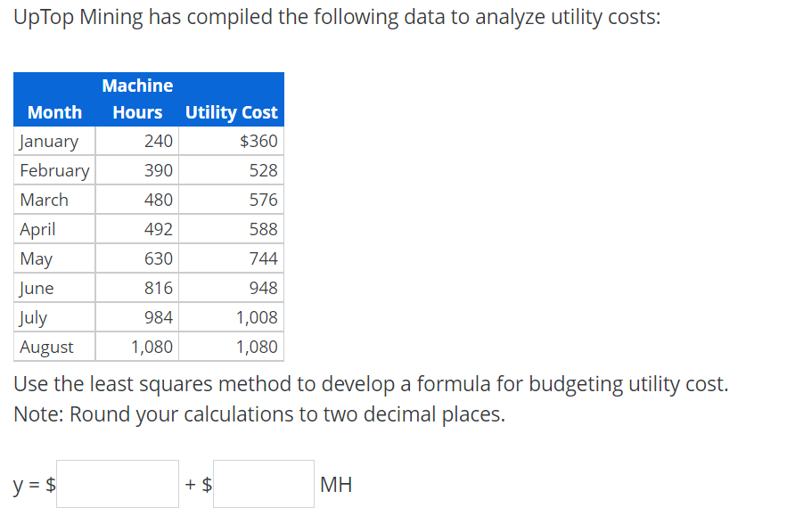Click the MH label text

coord(336,484)
